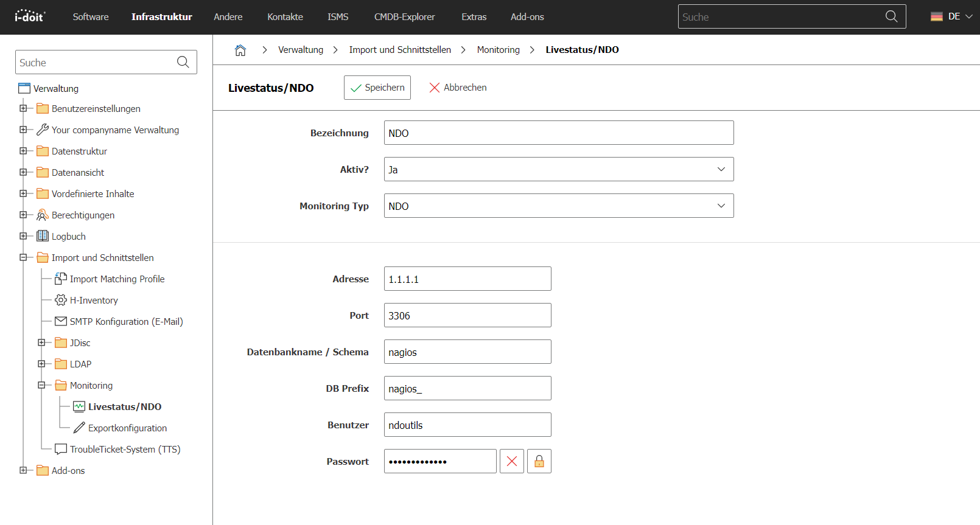
Task: Click the sidebar search magnifier icon
Action: pos(183,62)
